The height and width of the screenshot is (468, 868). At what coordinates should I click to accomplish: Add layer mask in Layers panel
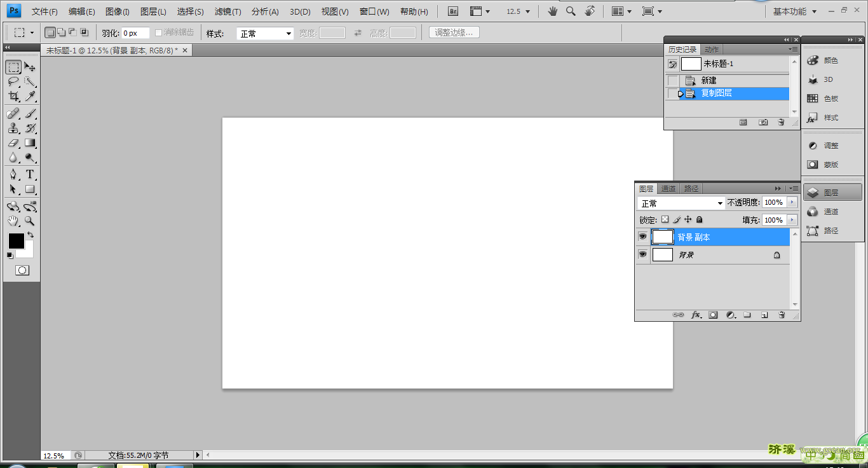pyautogui.click(x=713, y=315)
